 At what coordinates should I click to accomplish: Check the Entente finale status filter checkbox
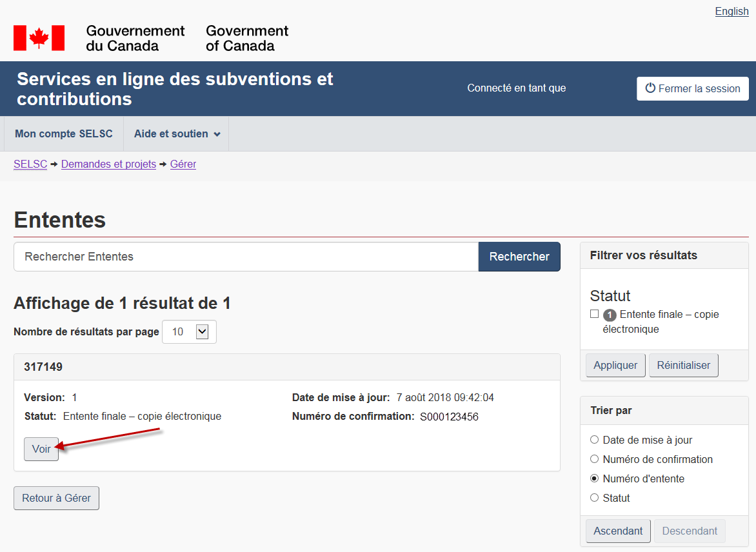(x=595, y=314)
